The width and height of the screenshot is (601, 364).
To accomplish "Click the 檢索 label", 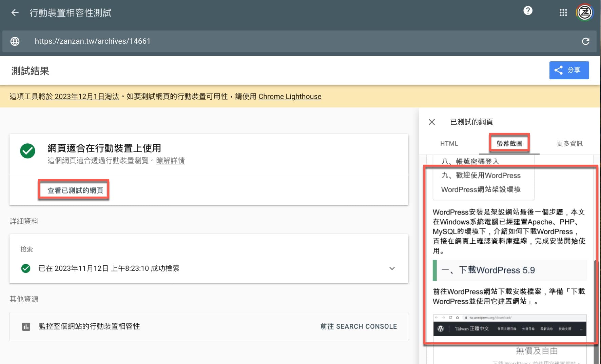I will pos(26,249).
